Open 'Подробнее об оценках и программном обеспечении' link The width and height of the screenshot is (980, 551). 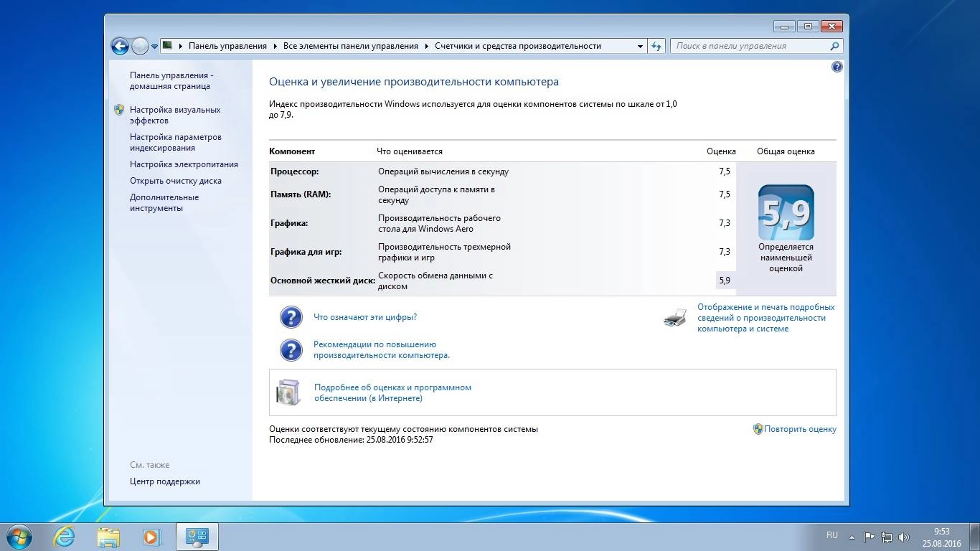pyautogui.click(x=392, y=392)
